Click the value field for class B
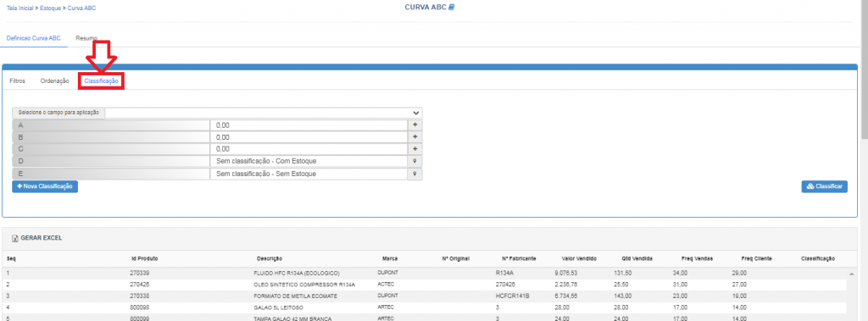The height and width of the screenshot is (321, 868). (x=309, y=137)
